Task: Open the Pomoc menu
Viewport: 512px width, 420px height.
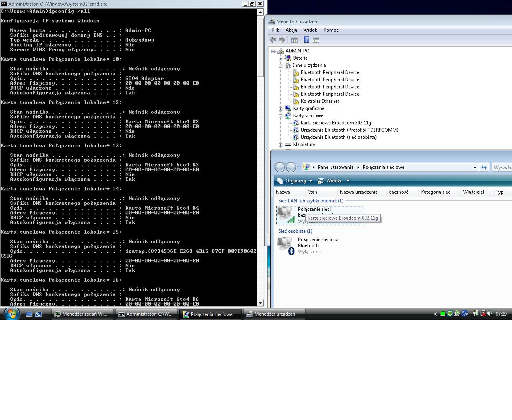Action: pos(331,30)
